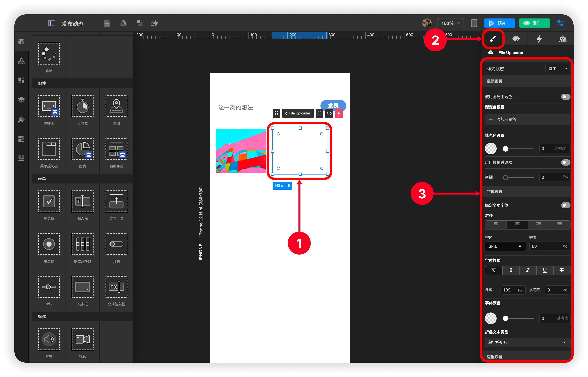Set text alignment to center
The width and height of the screenshot is (588, 377).
[x=517, y=225]
